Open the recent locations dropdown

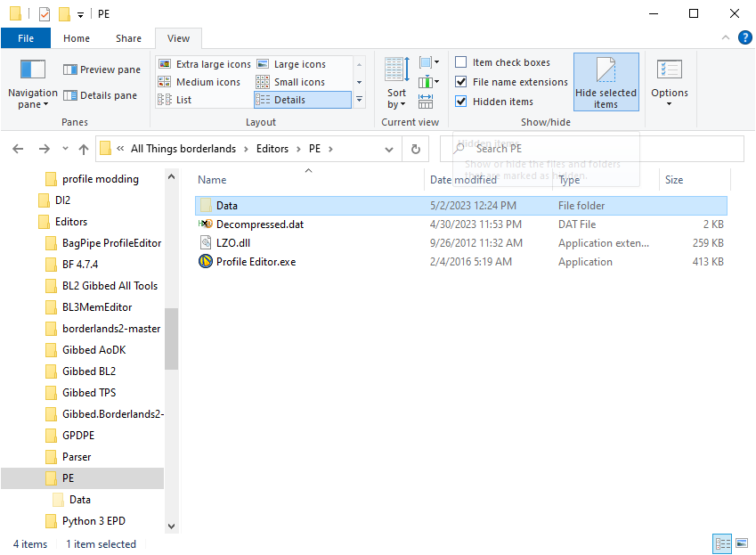coord(65,149)
